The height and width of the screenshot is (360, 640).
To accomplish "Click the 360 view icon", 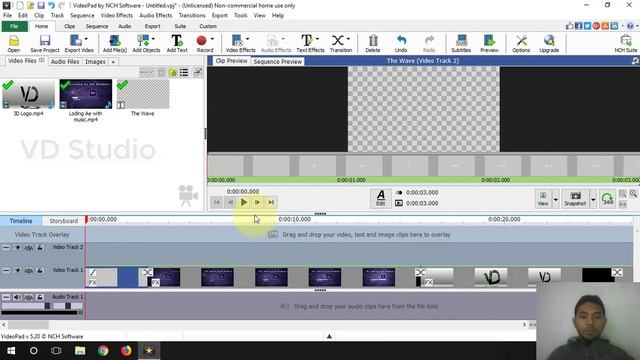I will [x=607, y=199].
